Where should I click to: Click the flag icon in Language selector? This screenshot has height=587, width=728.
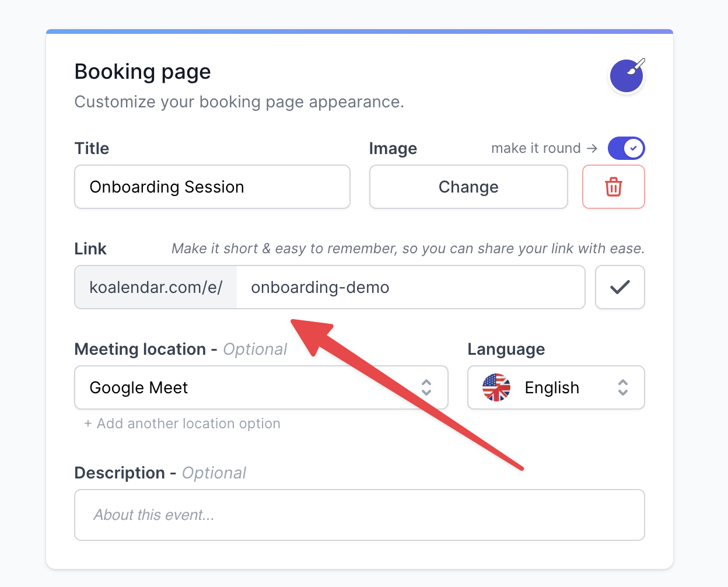pos(496,387)
